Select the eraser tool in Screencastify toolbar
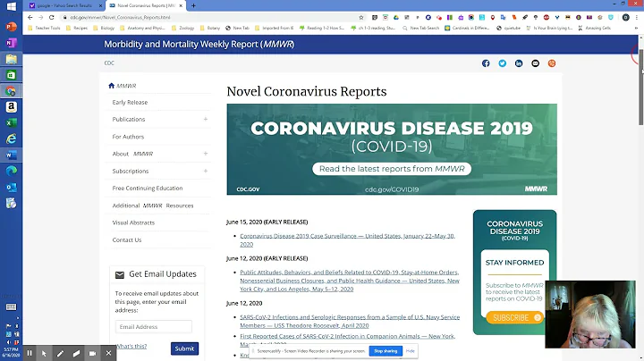The height and width of the screenshot is (361, 644). 76,353
